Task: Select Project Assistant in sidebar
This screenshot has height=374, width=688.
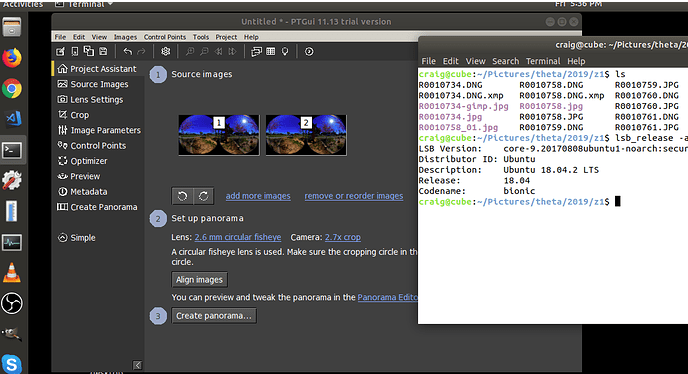Action: click(97, 69)
